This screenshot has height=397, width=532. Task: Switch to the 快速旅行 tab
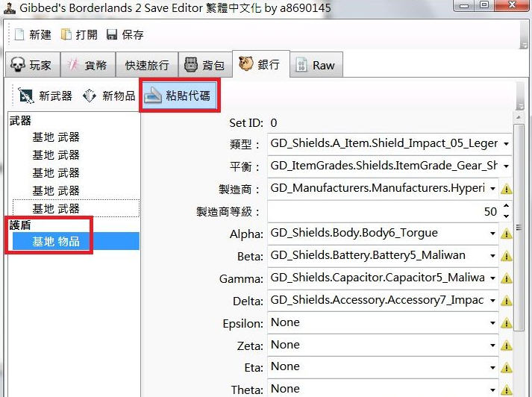[147, 64]
